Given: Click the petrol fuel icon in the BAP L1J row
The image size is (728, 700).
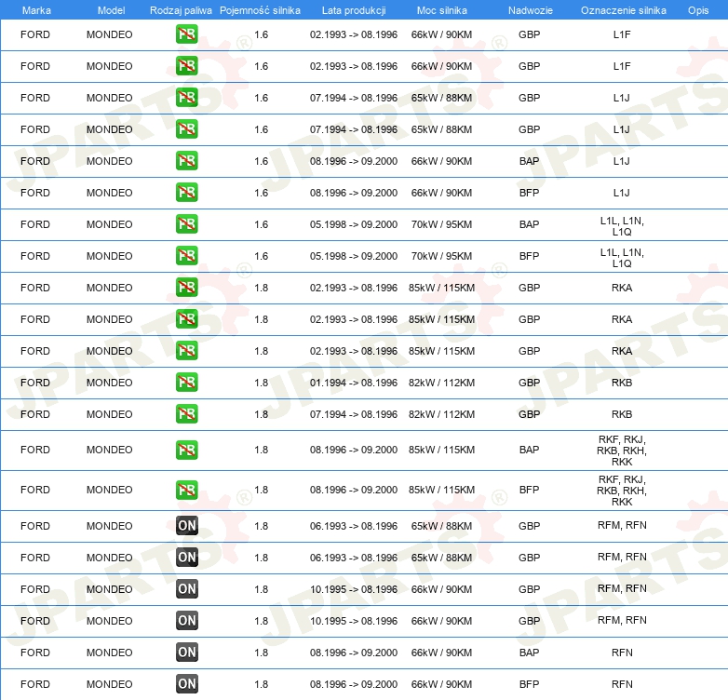Looking at the screenshot, I should [x=186, y=161].
